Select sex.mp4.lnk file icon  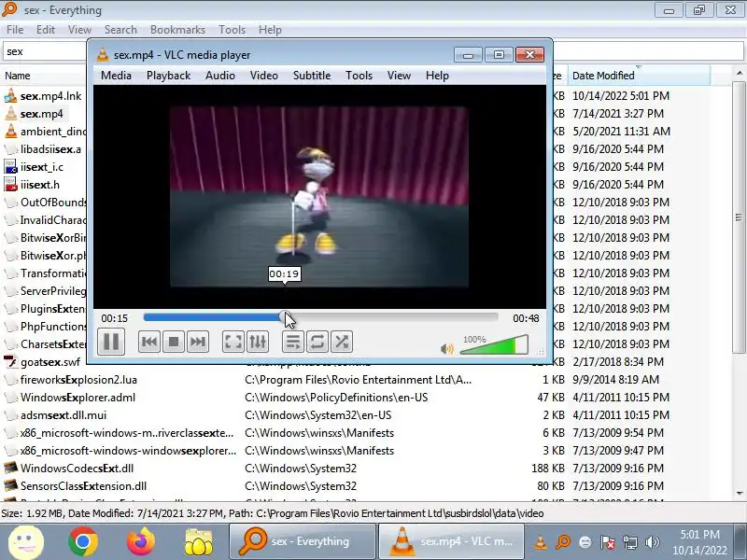(x=10, y=96)
